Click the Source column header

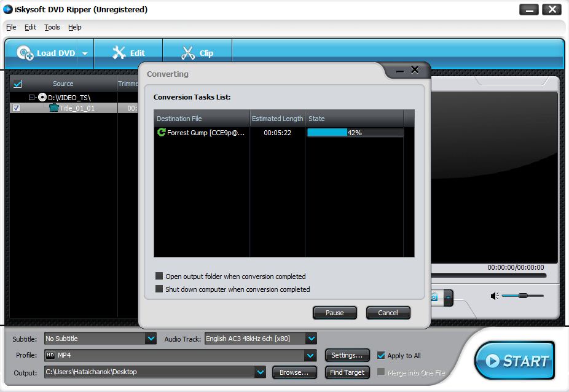63,84
